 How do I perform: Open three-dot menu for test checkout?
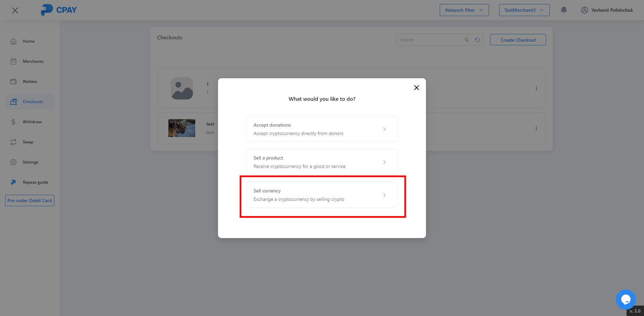536,128
